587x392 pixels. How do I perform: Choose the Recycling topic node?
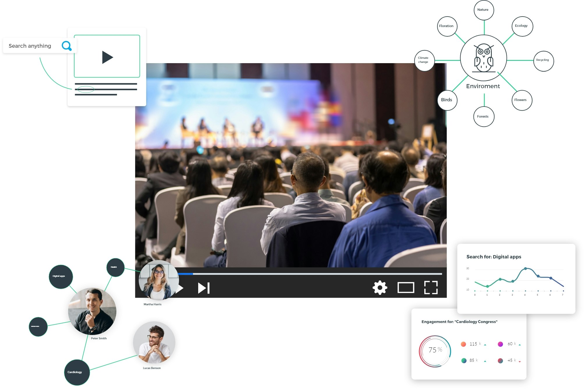tap(543, 60)
